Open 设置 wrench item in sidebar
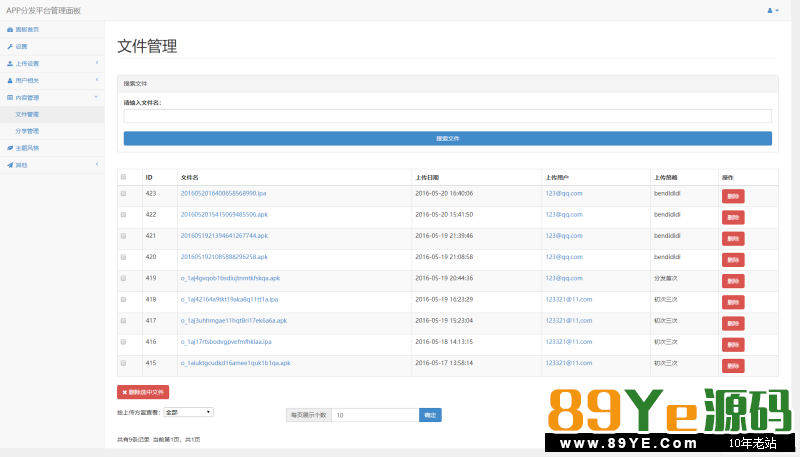 click(21, 46)
